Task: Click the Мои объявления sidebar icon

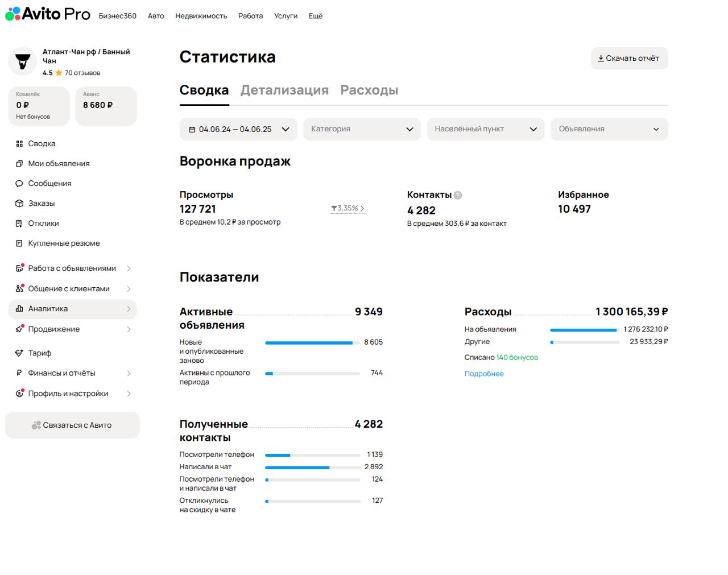Action: pos(19,164)
